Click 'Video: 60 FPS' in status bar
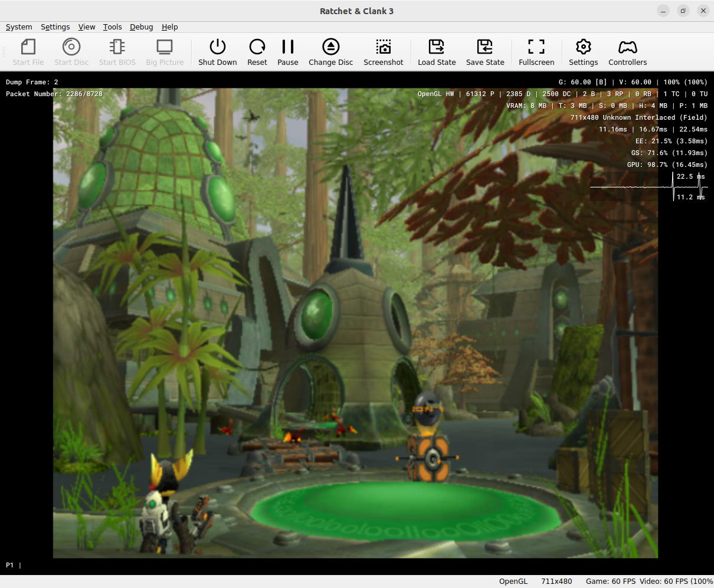The height and width of the screenshot is (588, 714). coord(663,582)
